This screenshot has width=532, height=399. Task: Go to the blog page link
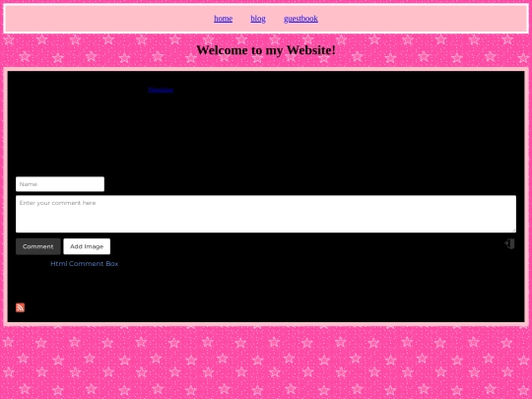click(x=258, y=19)
